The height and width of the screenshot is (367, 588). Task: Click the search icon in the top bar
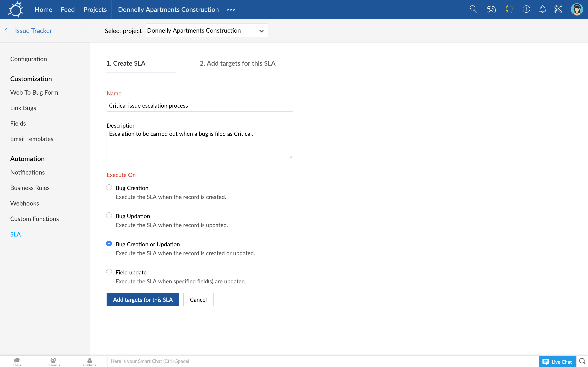472,9
